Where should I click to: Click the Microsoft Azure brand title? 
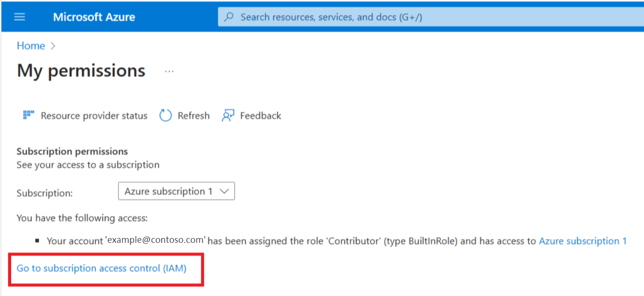(94, 17)
